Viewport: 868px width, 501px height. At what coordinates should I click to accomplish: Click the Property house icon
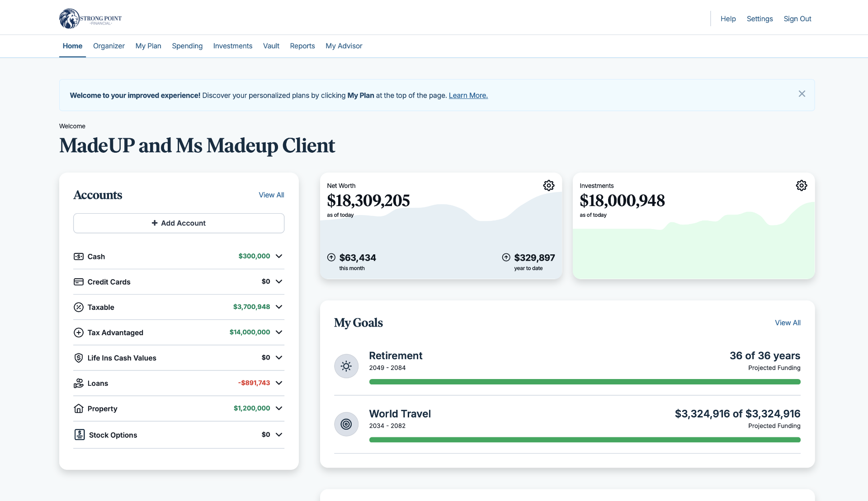pyautogui.click(x=78, y=408)
